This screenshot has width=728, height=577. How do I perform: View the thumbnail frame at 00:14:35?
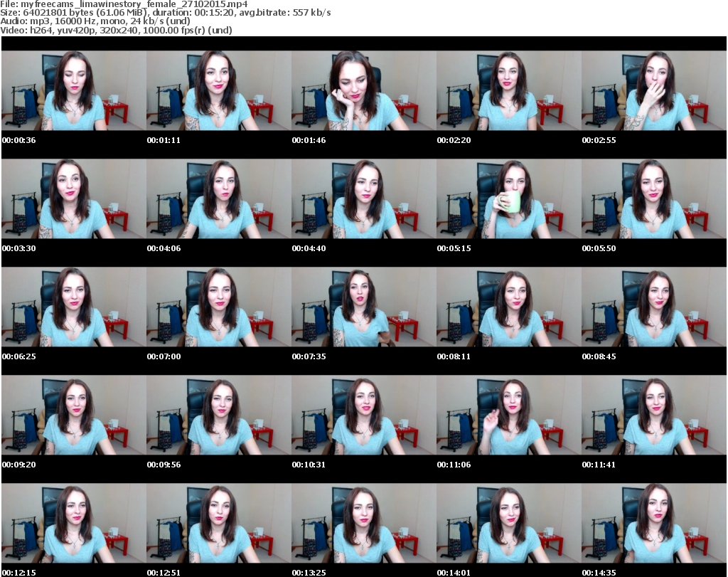coord(654,523)
